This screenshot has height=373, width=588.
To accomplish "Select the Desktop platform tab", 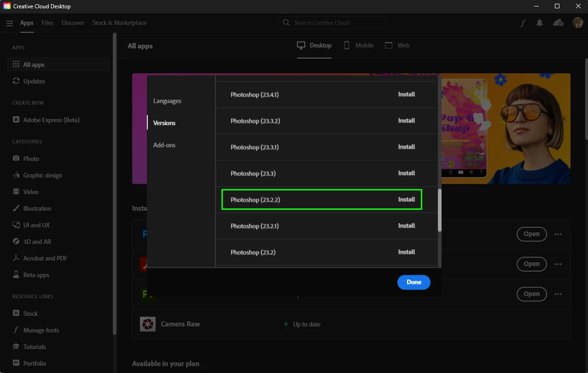I will [x=314, y=45].
